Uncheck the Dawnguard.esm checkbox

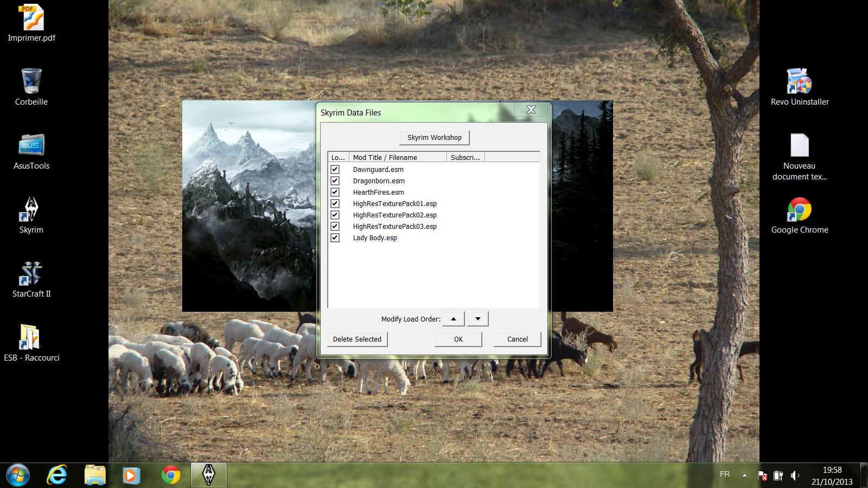click(335, 169)
